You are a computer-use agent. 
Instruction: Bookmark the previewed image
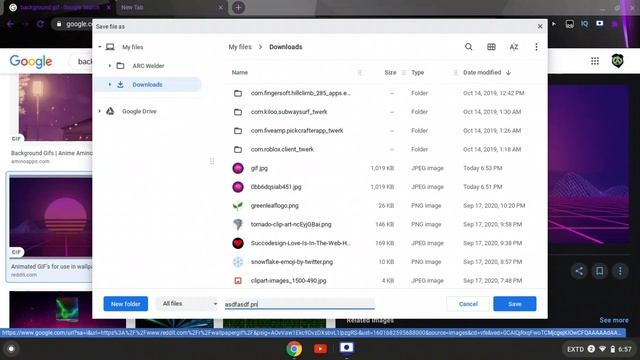pyautogui.click(x=600, y=271)
